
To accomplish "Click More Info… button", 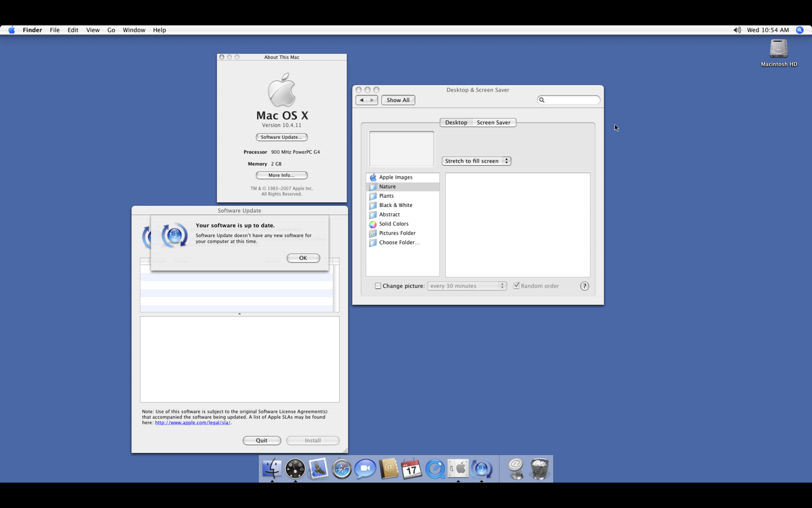I will (282, 175).
